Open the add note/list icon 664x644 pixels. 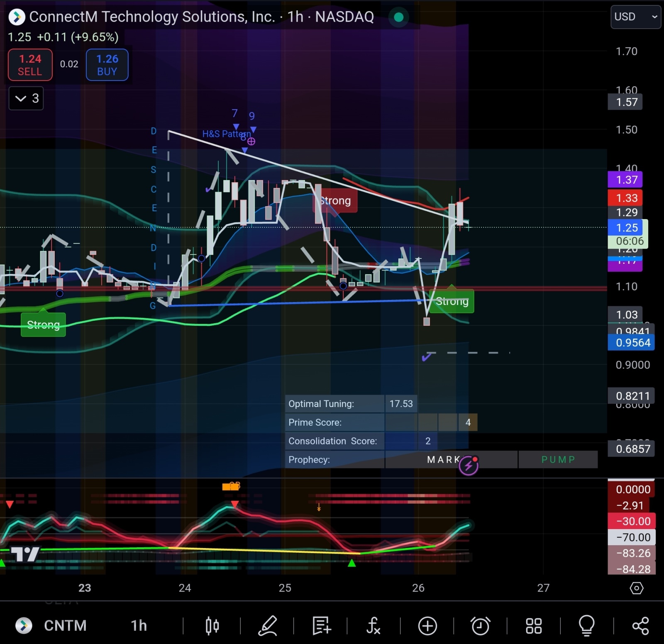click(322, 626)
